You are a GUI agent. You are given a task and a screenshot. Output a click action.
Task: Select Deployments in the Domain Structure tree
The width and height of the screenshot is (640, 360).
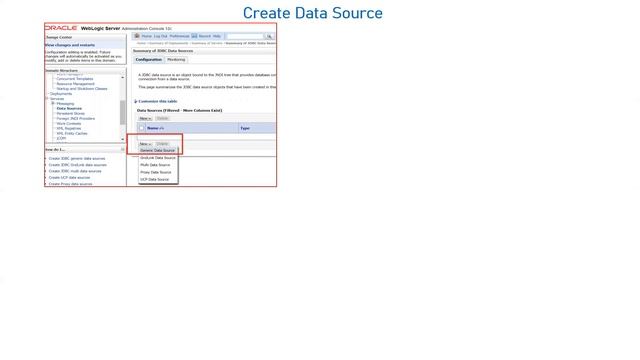tap(61, 93)
